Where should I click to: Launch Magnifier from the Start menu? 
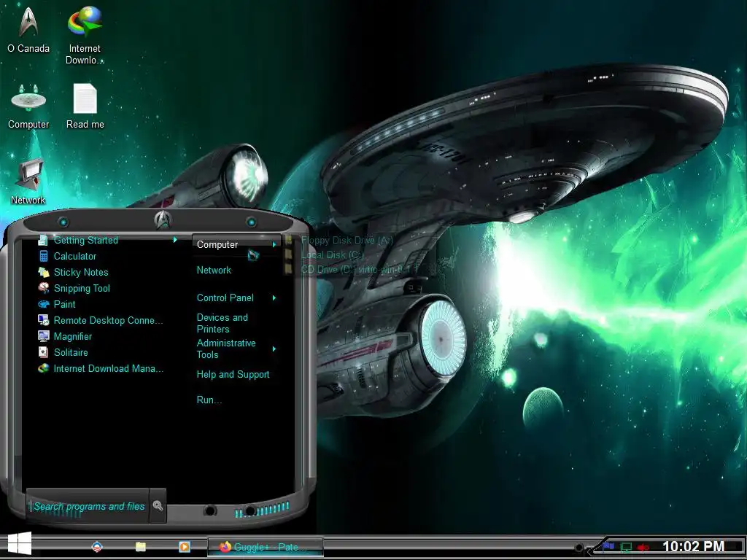pyautogui.click(x=72, y=336)
